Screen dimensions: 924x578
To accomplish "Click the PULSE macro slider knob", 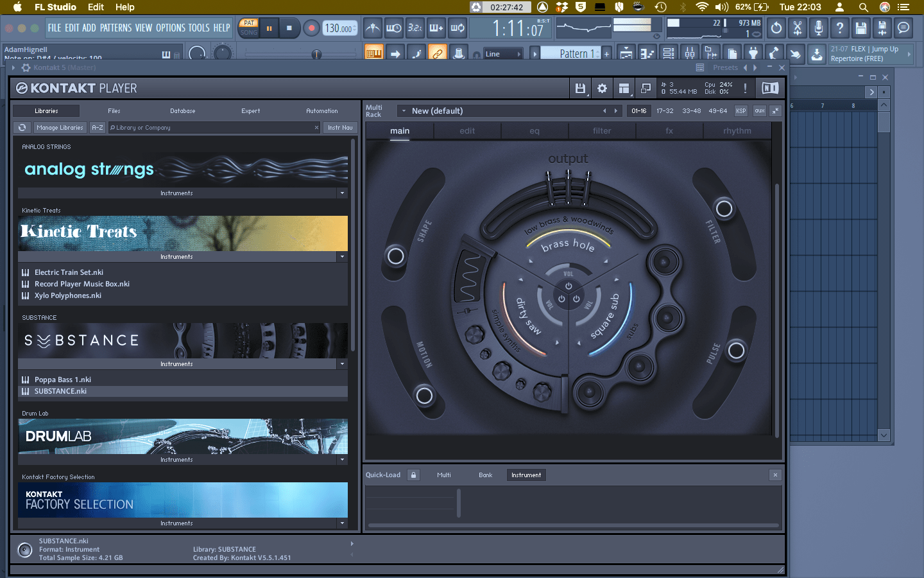I will pos(737,351).
